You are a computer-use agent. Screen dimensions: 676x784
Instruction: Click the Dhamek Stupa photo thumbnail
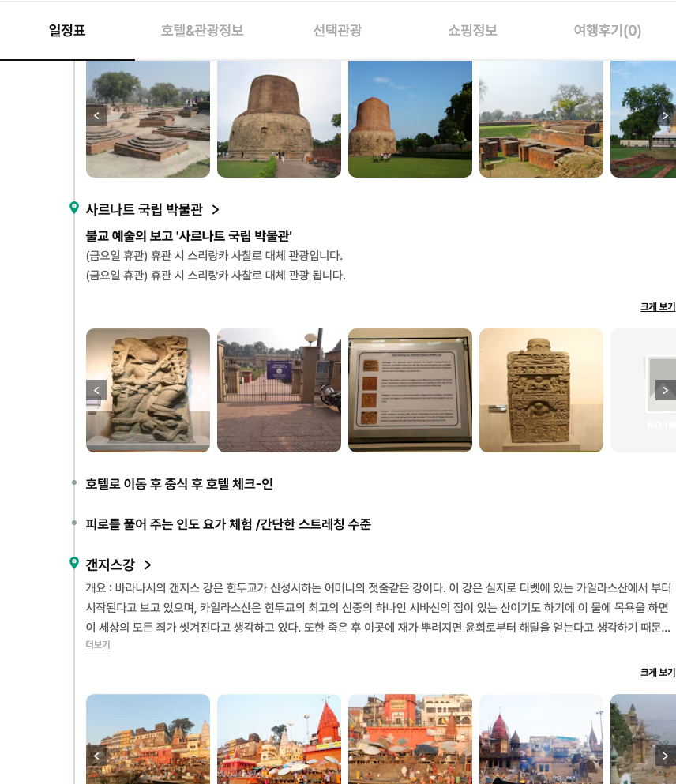click(x=279, y=118)
